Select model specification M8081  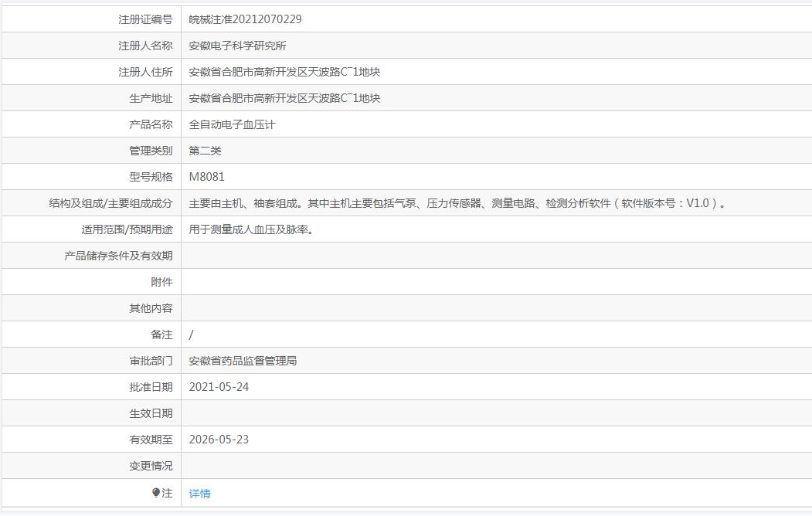pos(206,177)
